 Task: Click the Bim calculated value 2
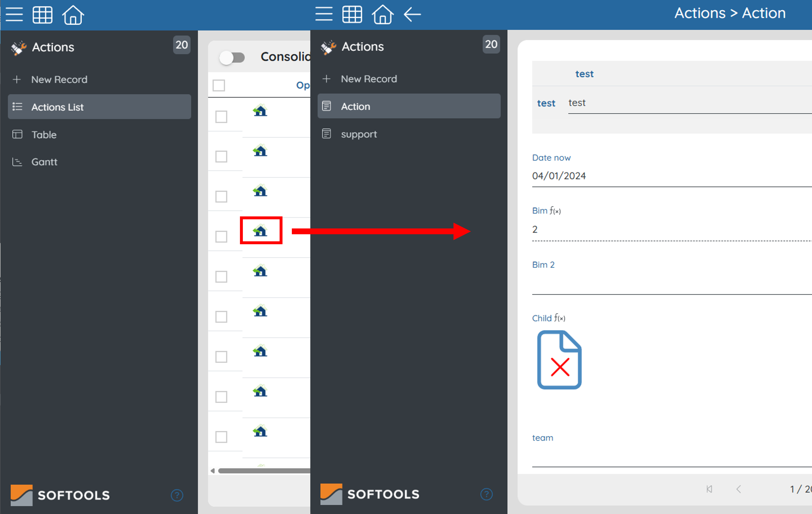point(535,229)
